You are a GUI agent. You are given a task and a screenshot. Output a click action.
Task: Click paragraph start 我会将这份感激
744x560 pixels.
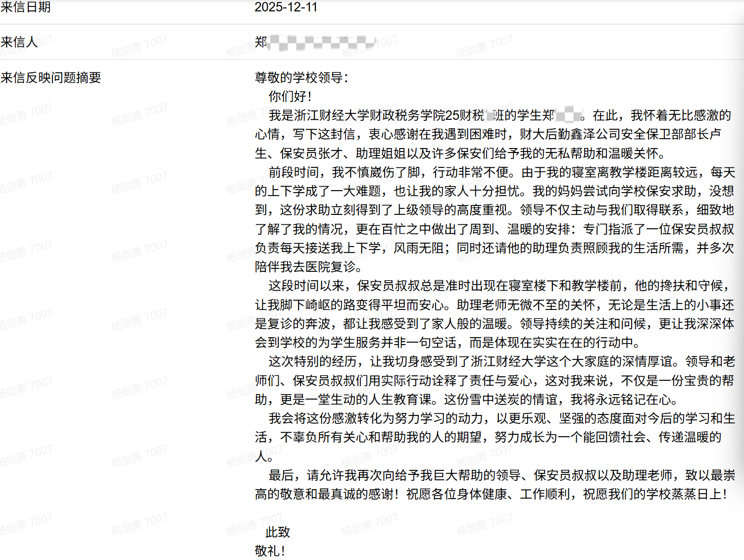pos(313,418)
